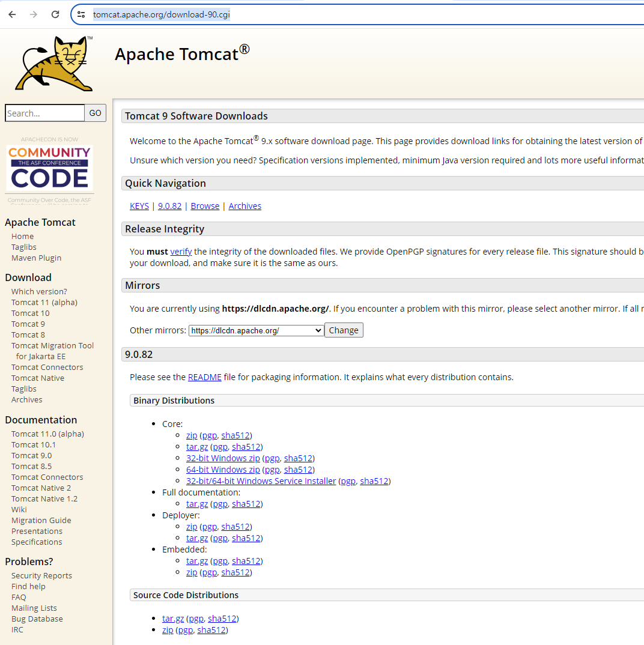The height and width of the screenshot is (645, 644).
Task: Open Archives in Download sidebar
Action: [27, 399]
